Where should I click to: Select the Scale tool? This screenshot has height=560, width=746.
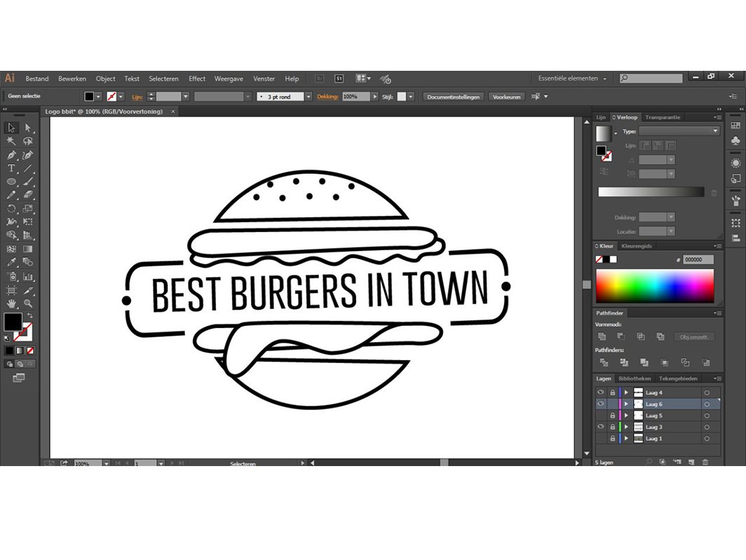click(28, 208)
